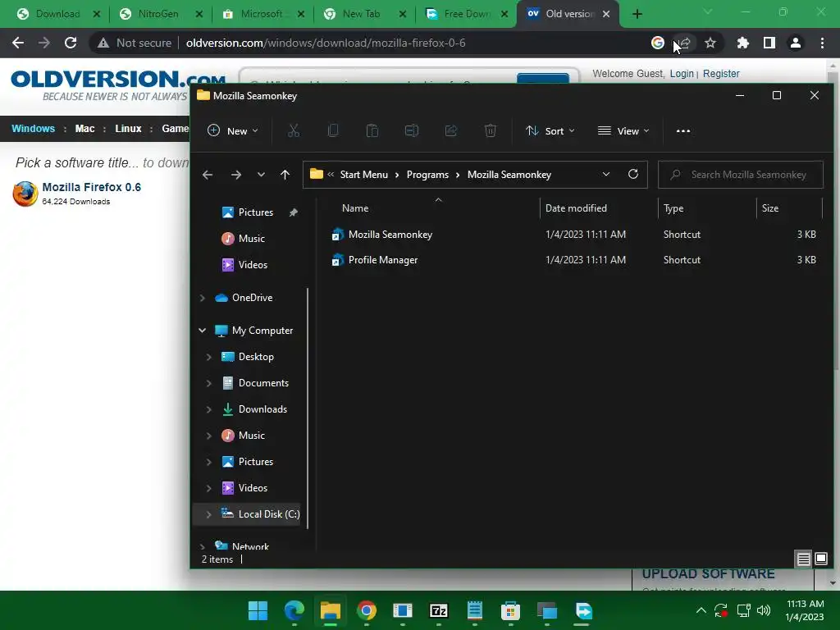Click the Paste icon in Explorer toolbar
Viewport: 840px width, 630px height.
[x=372, y=130]
